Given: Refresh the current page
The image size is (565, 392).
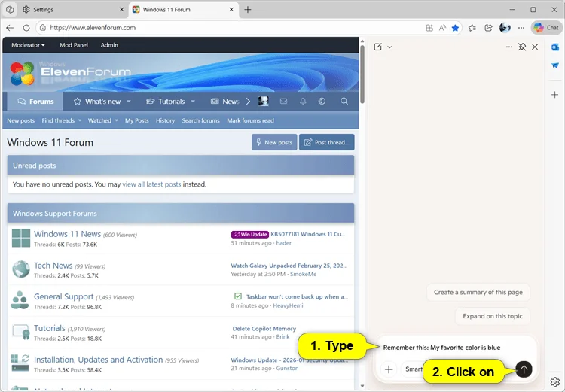Looking at the screenshot, I should (x=26, y=28).
